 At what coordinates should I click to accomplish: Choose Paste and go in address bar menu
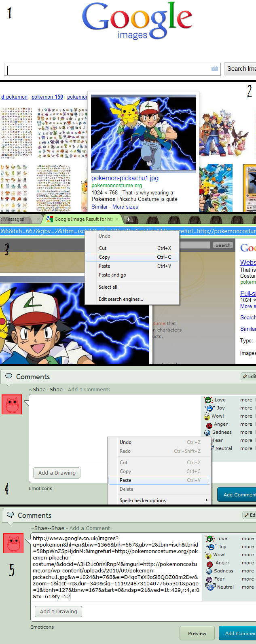click(x=132, y=275)
